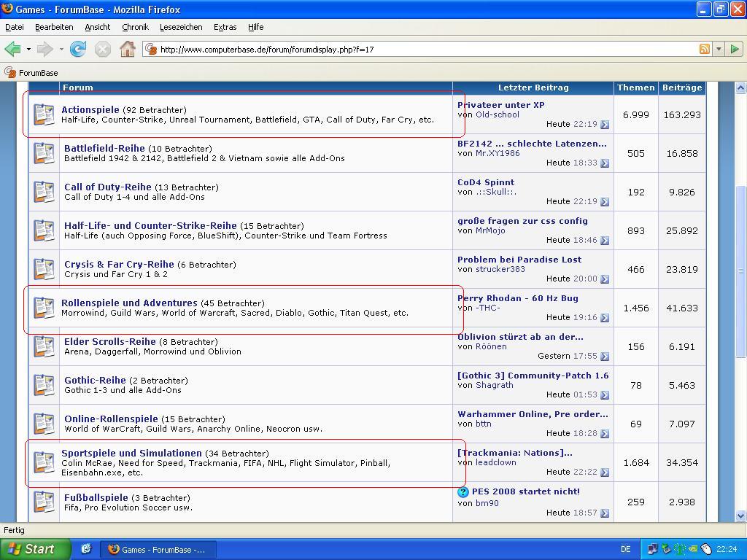Open thread 'PES 2008 startet nicht!'
The image size is (747, 560).
tap(525, 491)
